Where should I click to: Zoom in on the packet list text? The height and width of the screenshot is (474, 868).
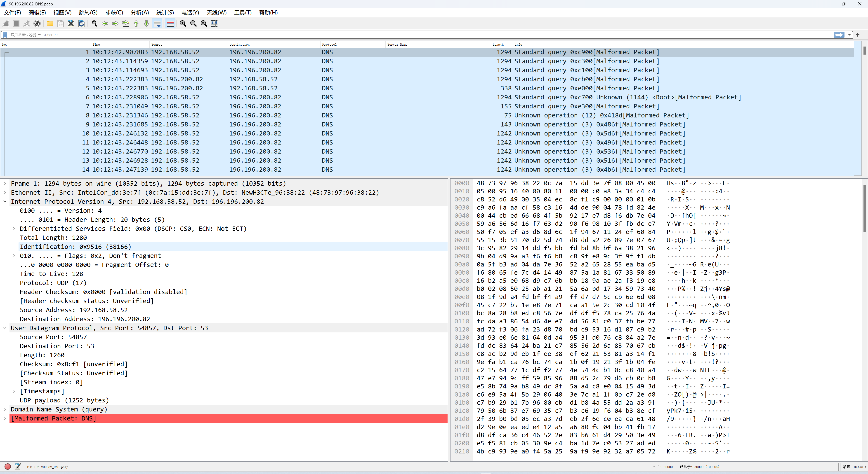[183, 23]
